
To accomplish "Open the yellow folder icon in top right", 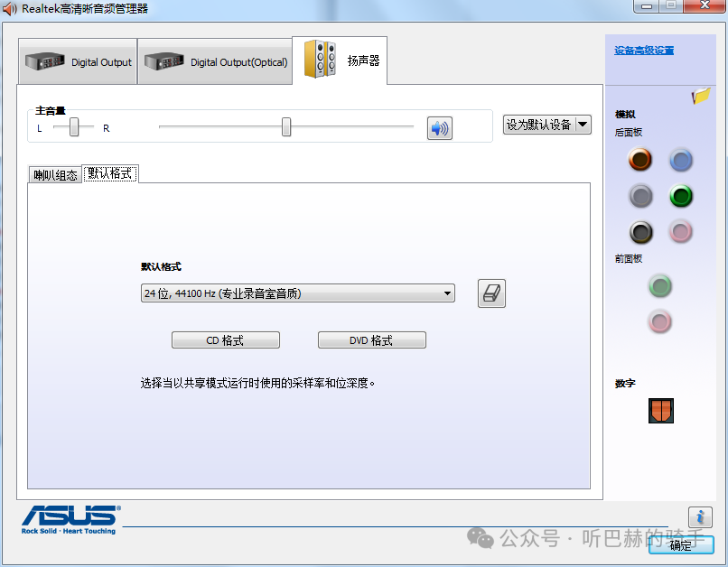I will [x=700, y=95].
